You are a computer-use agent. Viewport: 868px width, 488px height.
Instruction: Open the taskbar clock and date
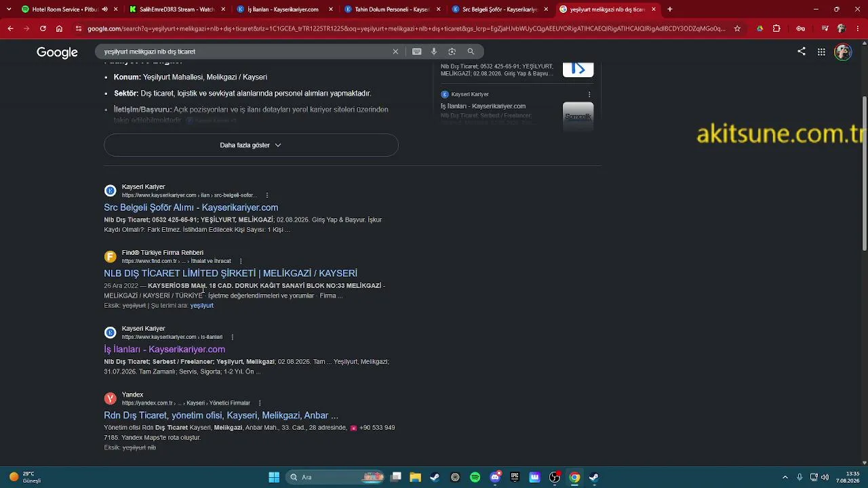pos(848,477)
